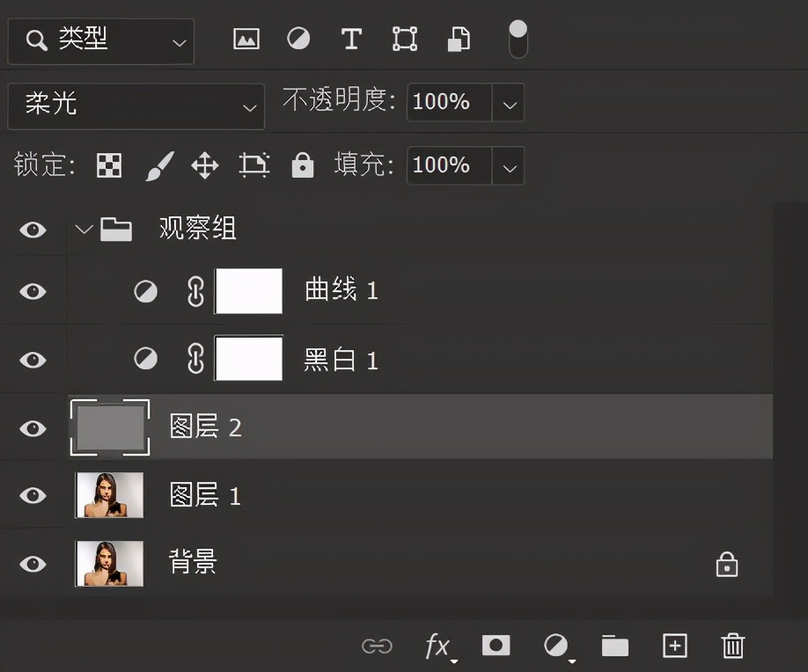Delete layer with trash icon

[733, 646]
